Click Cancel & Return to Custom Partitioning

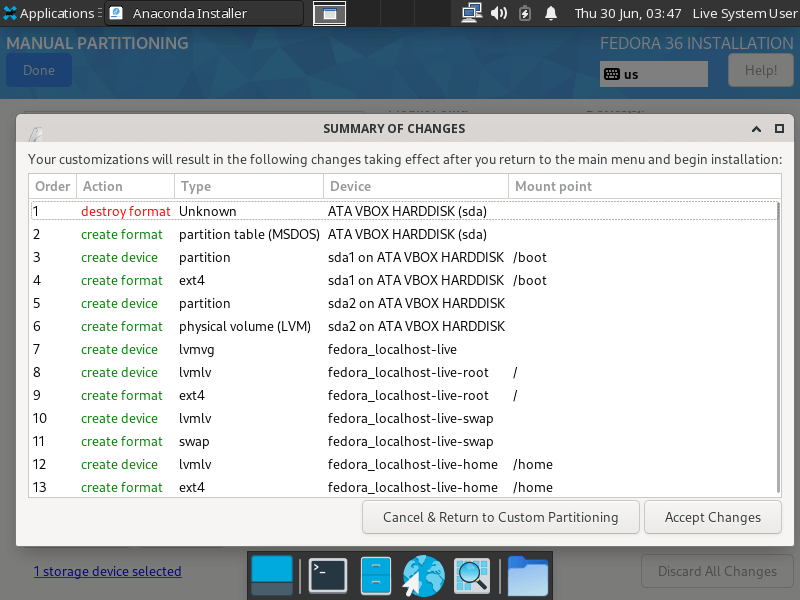[501, 517]
